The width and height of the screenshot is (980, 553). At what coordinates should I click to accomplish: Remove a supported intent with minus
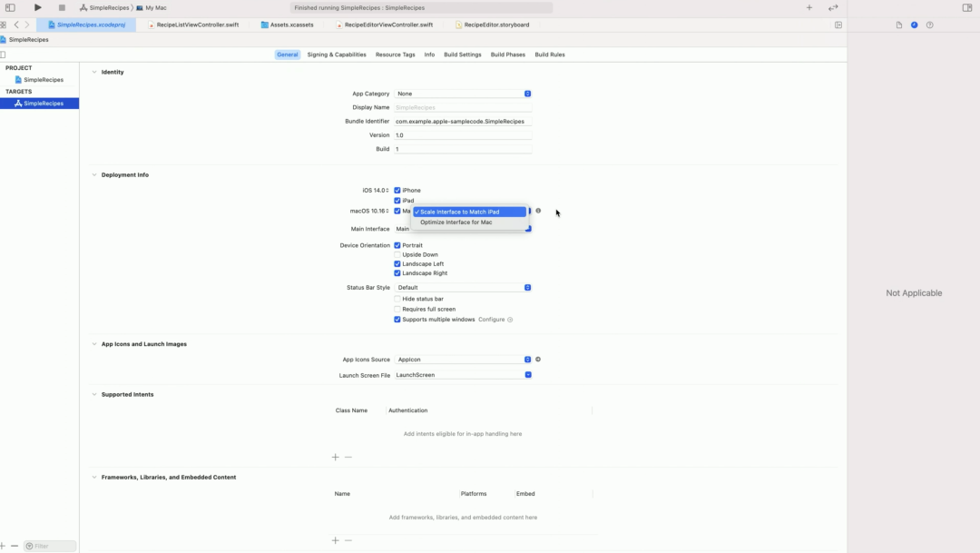tap(348, 458)
